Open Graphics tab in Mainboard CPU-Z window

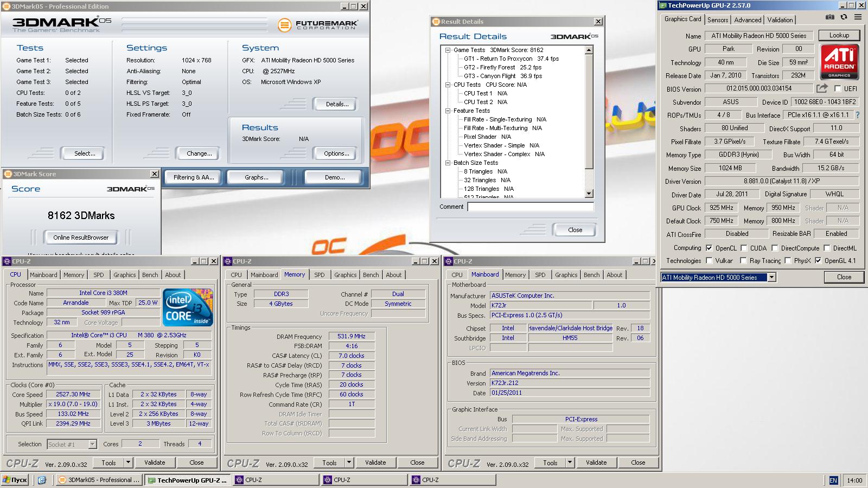point(566,275)
